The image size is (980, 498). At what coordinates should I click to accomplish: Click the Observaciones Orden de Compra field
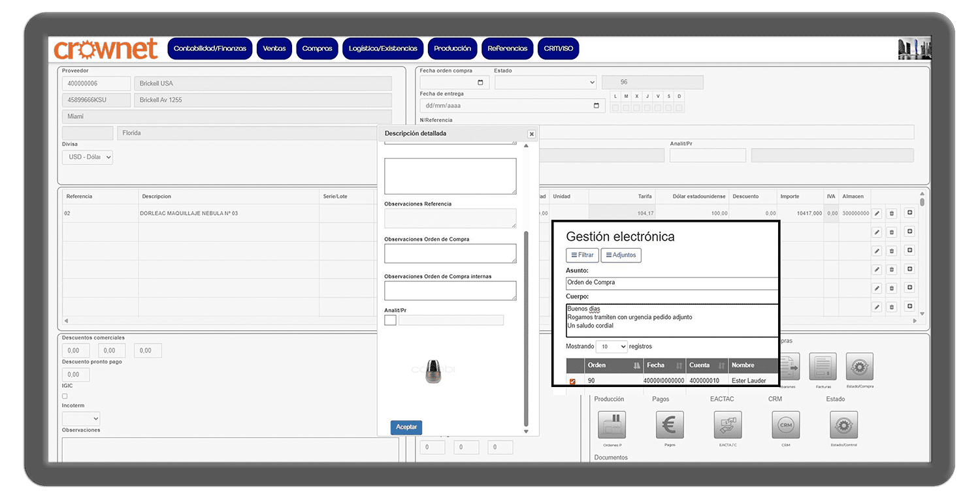click(x=450, y=253)
